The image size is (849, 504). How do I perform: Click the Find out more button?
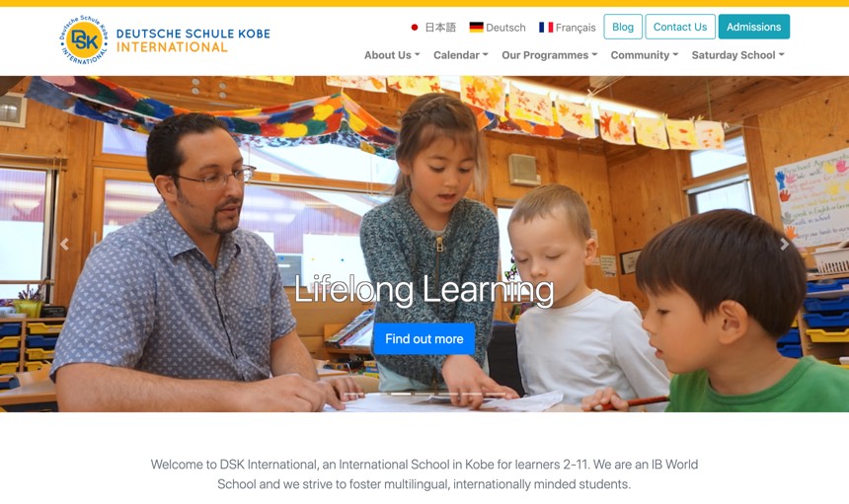pos(424,339)
